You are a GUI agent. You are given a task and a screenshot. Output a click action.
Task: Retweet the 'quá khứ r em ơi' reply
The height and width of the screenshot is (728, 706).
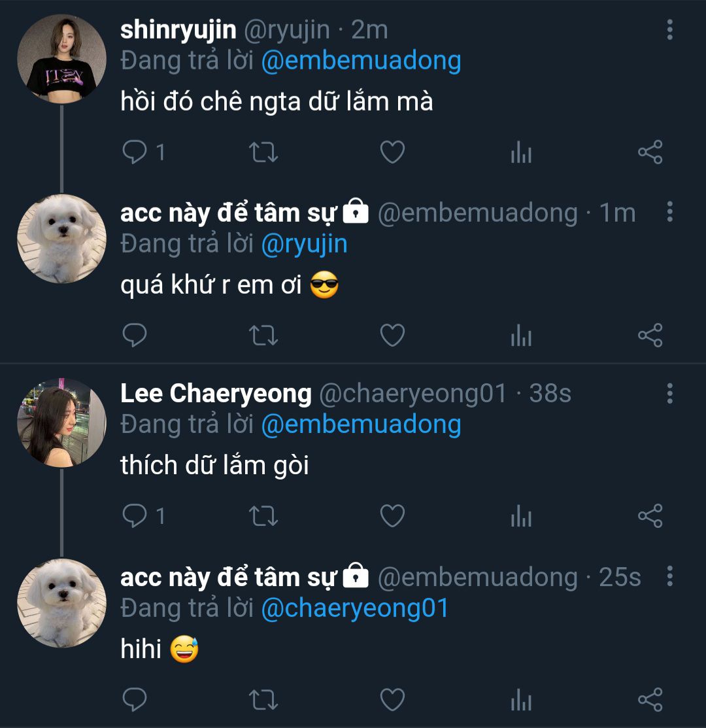coord(264,335)
